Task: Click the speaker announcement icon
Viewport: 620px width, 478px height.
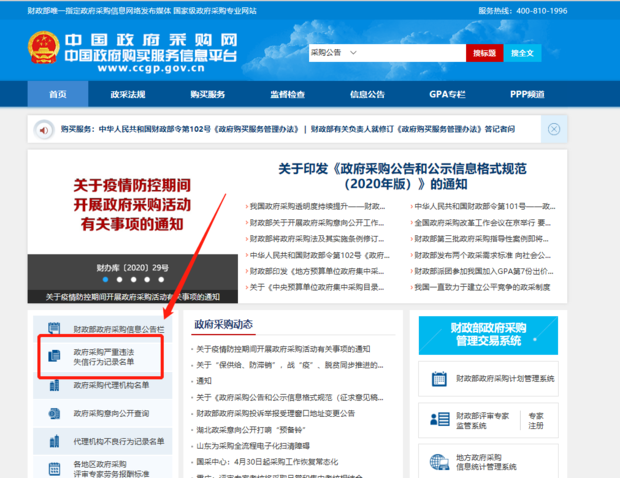Action: point(44,130)
